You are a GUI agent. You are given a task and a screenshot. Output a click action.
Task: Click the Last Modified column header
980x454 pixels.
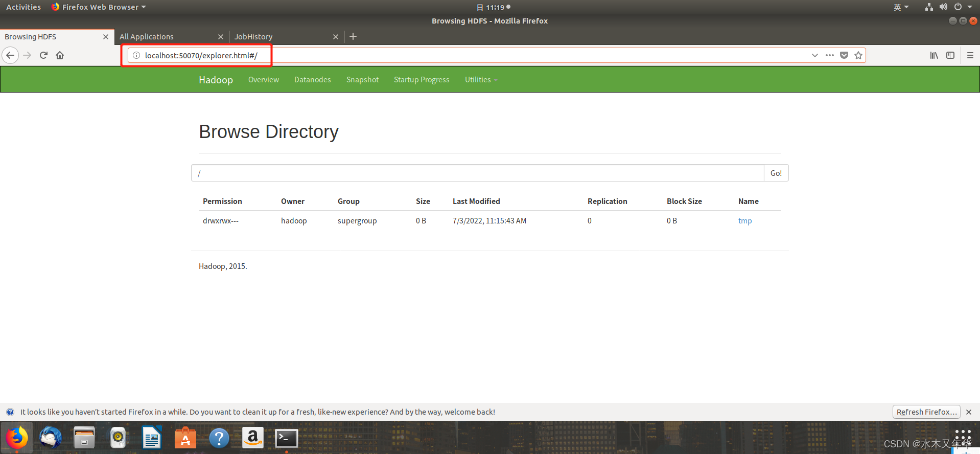point(476,201)
